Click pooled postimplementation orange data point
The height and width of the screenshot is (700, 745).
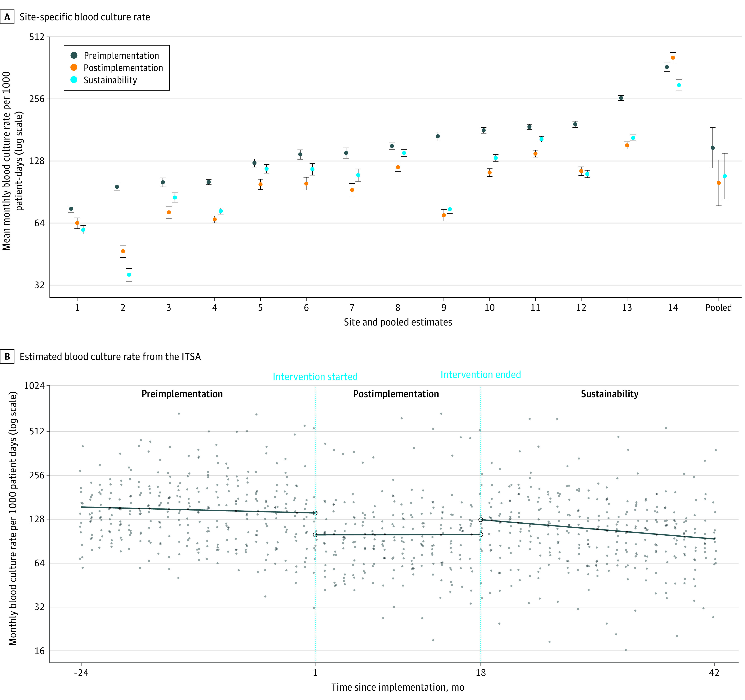click(x=719, y=183)
